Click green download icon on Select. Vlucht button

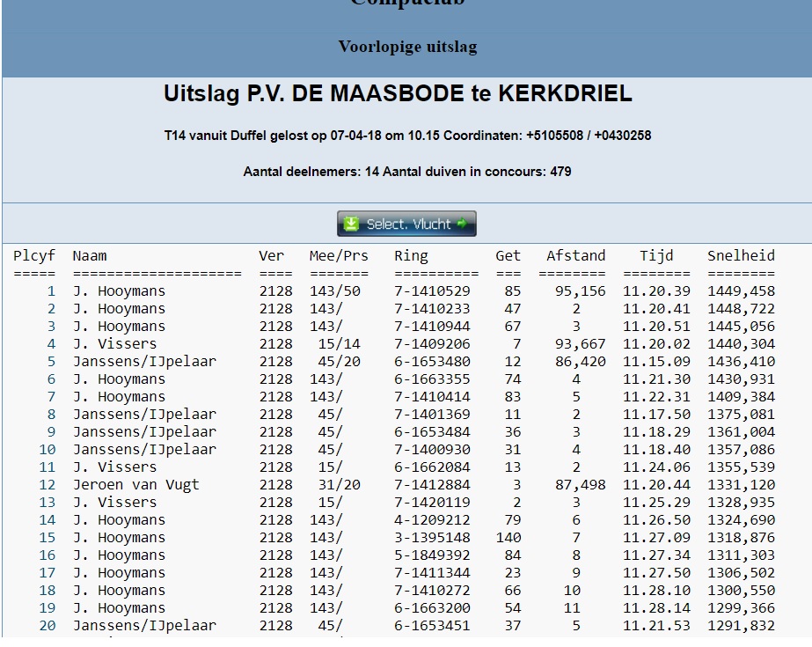click(351, 224)
